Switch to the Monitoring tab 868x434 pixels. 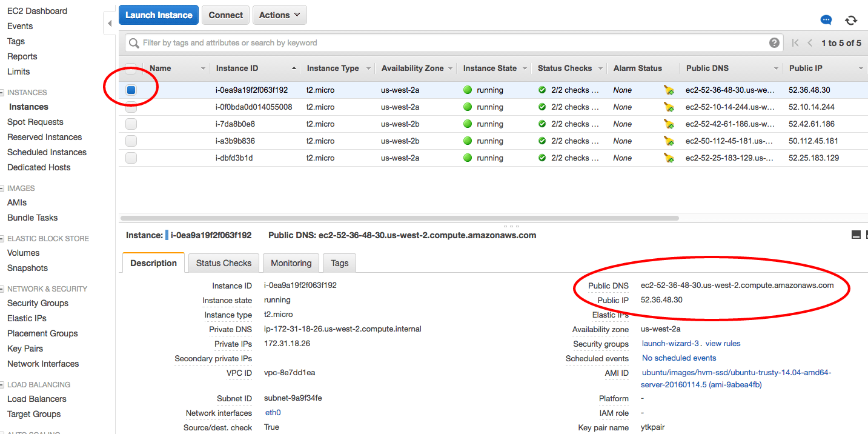tap(291, 262)
